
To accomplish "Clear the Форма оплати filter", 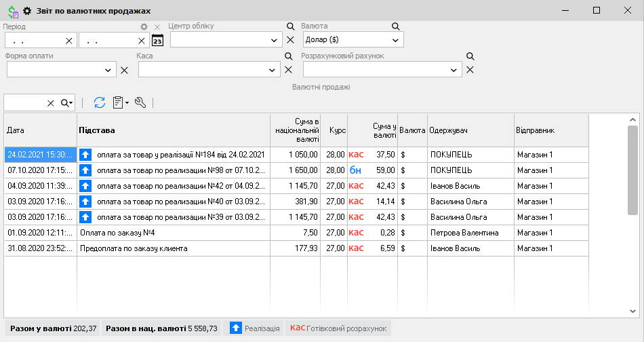I will coord(124,69).
